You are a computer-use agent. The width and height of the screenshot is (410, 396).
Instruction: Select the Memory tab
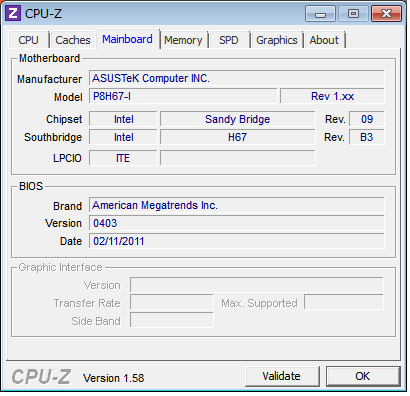[x=183, y=40]
